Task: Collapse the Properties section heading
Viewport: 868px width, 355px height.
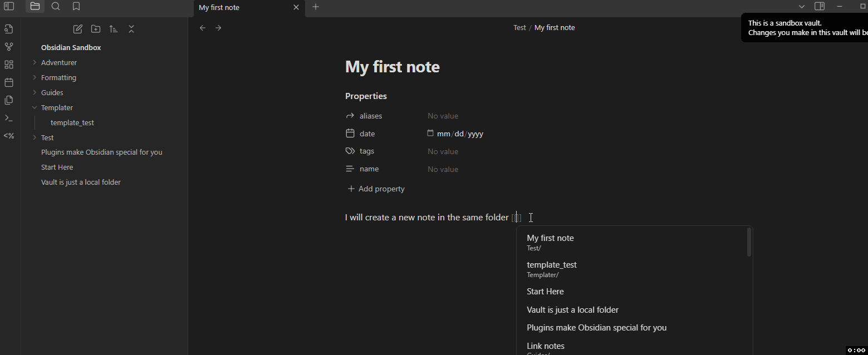Action: coord(366,96)
